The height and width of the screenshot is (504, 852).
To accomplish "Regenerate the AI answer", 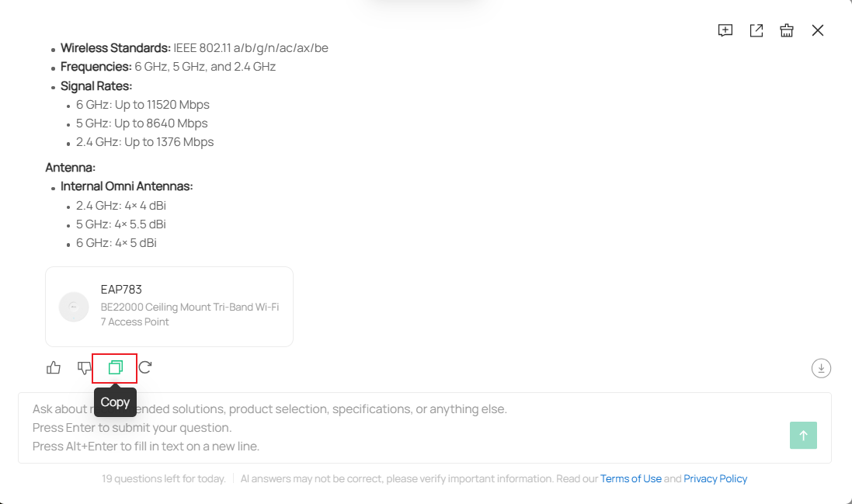I will [x=144, y=367].
